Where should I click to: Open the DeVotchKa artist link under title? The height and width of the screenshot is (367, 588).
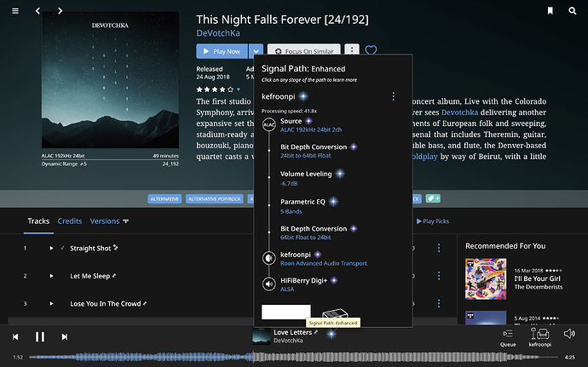click(x=218, y=33)
